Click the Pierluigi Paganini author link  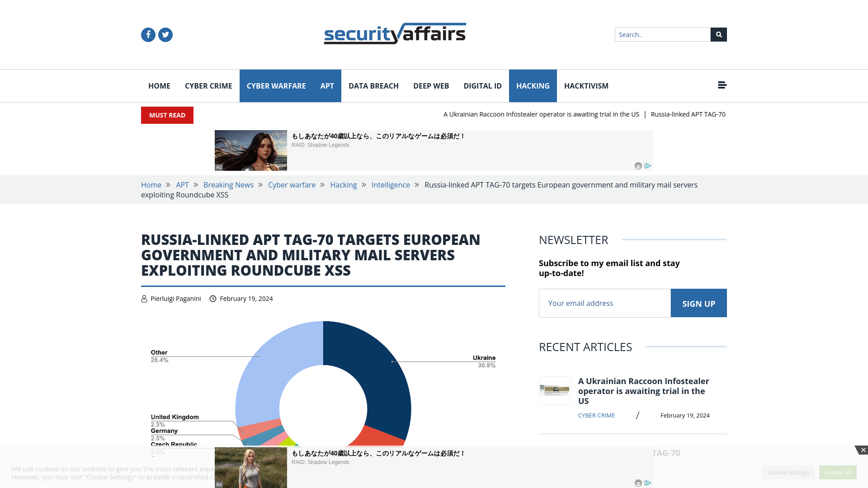pyautogui.click(x=175, y=298)
